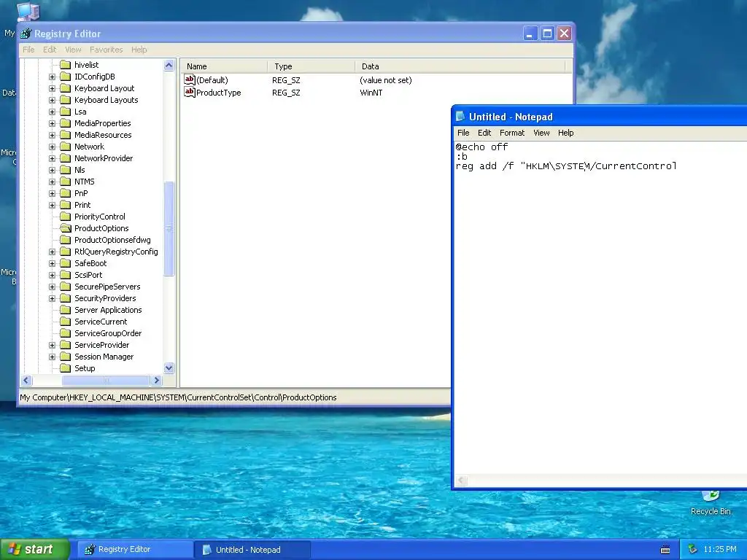The width and height of the screenshot is (747, 560).
Task: Select the SecurePipeServers key
Action: 107,287
